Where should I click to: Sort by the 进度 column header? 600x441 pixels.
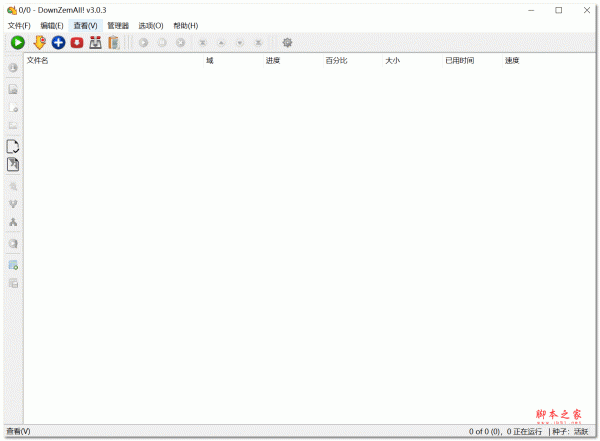coord(293,60)
